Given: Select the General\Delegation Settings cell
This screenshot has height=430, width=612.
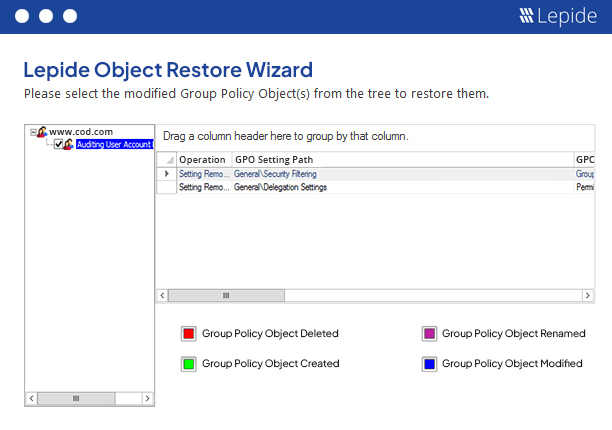Looking at the screenshot, I should coord(402,187).
